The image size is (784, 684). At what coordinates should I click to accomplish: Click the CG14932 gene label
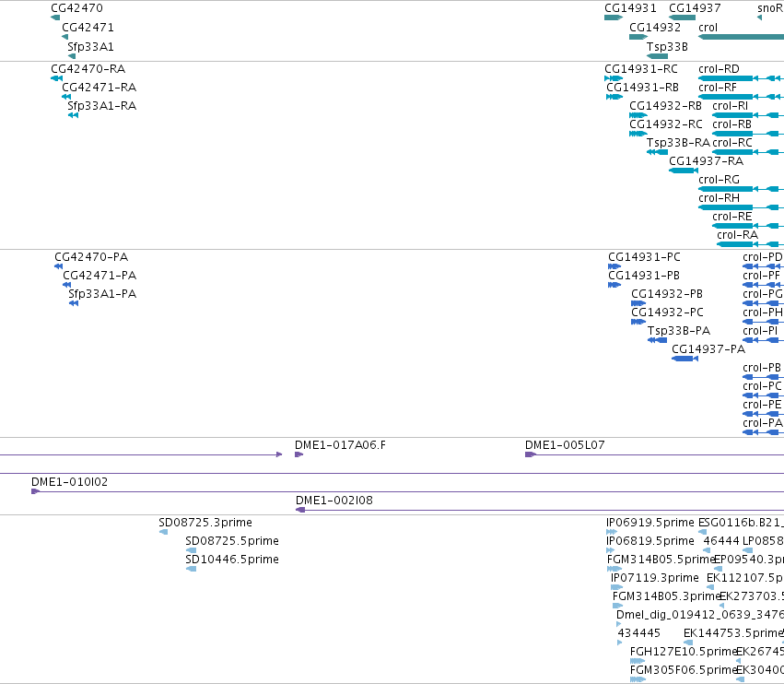pyautogui.click(x=655, y=28)
